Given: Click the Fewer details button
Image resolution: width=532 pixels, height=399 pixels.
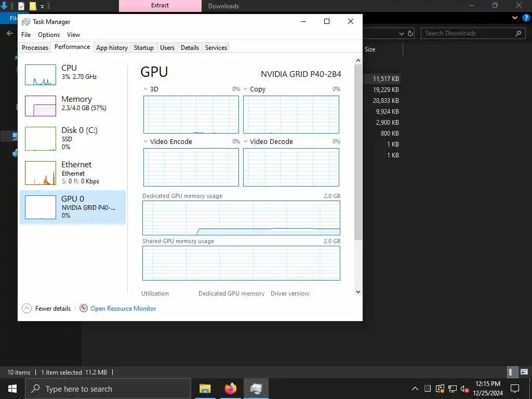Looking at the screenshot, I should pos(46,309).
